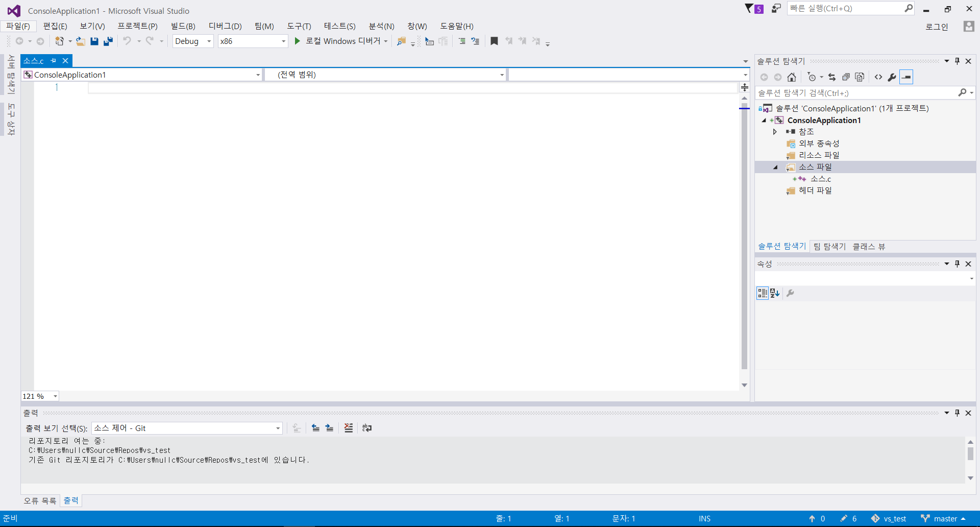The height and width of the screenshot is (527, 980).
Task: Click the Save All icon
Action: coord(108,41)
